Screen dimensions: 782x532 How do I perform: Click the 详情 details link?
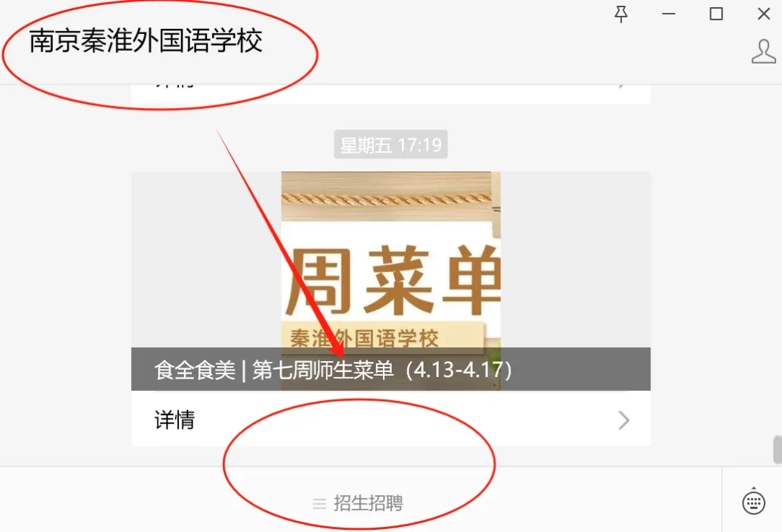coord(175,420)
